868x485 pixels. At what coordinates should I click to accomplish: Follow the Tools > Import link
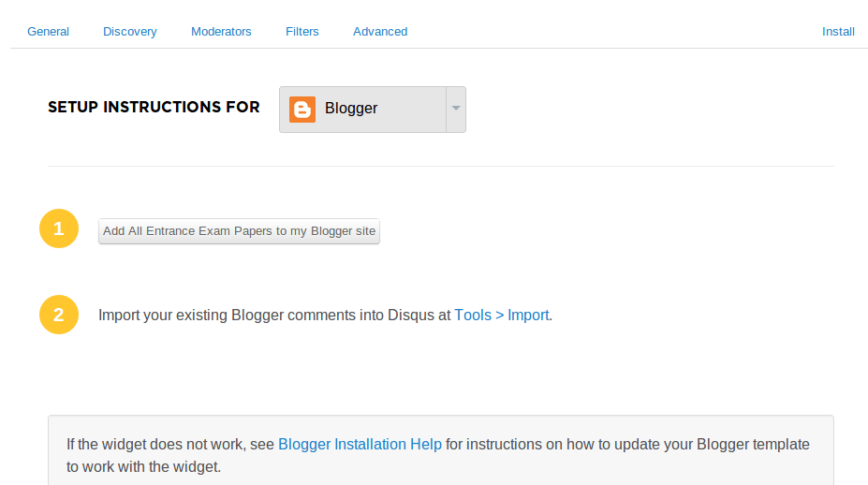(x=502, y=315)
